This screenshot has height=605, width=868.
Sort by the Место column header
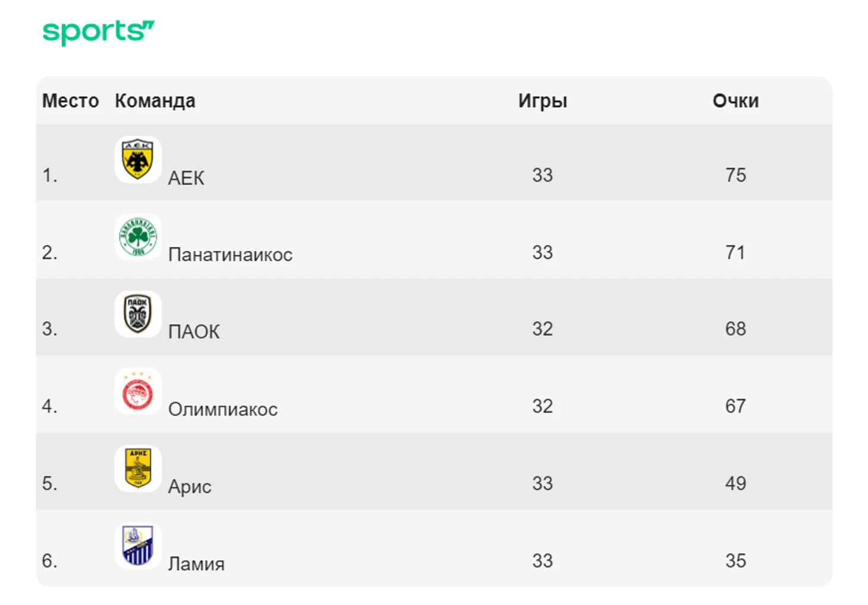click(70, 101)
